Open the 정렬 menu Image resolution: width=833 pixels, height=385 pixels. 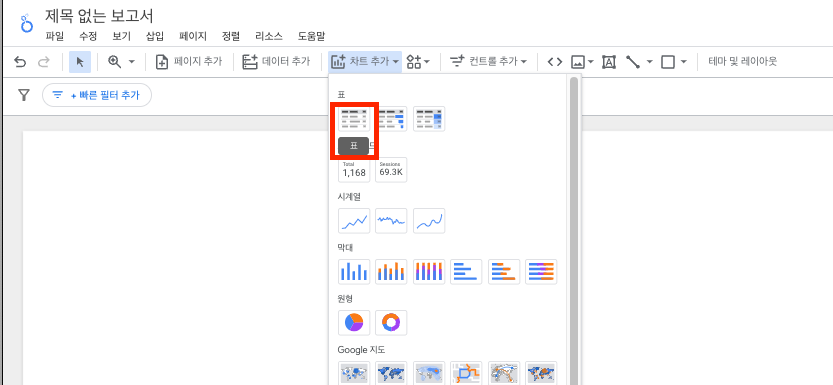(x=231, y=37)
